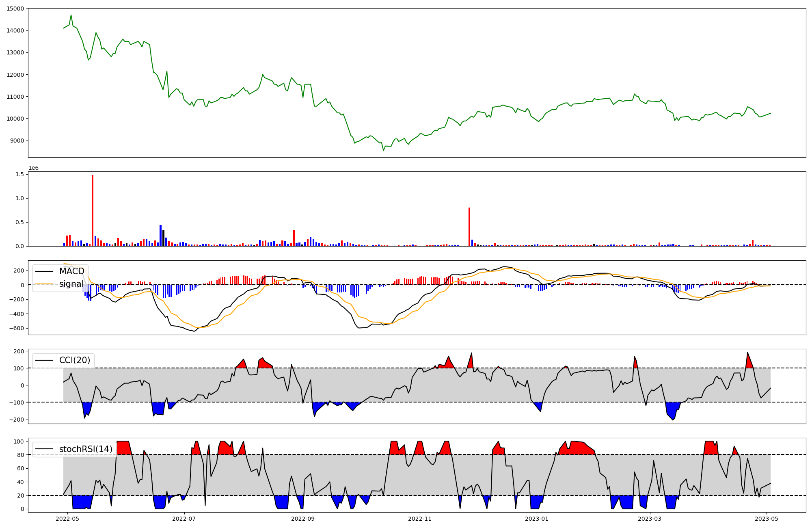Click the -200 tick on CCI axis

coord(17,420)
